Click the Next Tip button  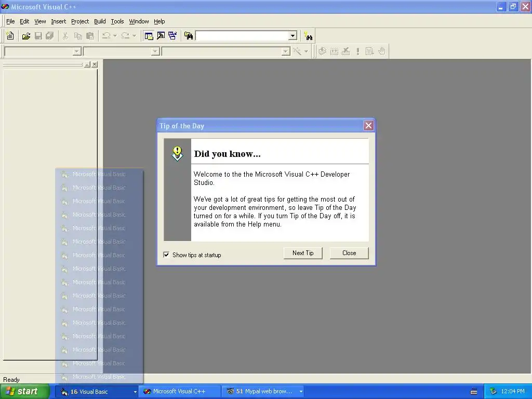click(303, 253)
